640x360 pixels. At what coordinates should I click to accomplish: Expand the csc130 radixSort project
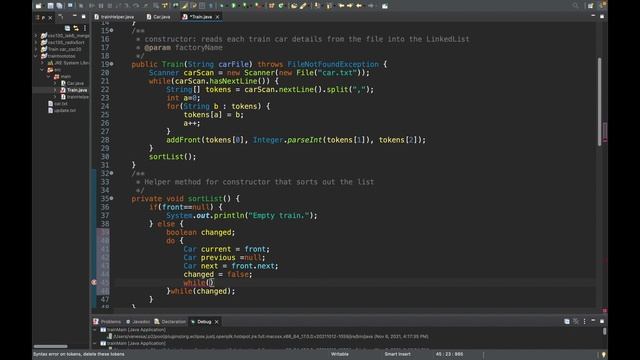point(36,42)
